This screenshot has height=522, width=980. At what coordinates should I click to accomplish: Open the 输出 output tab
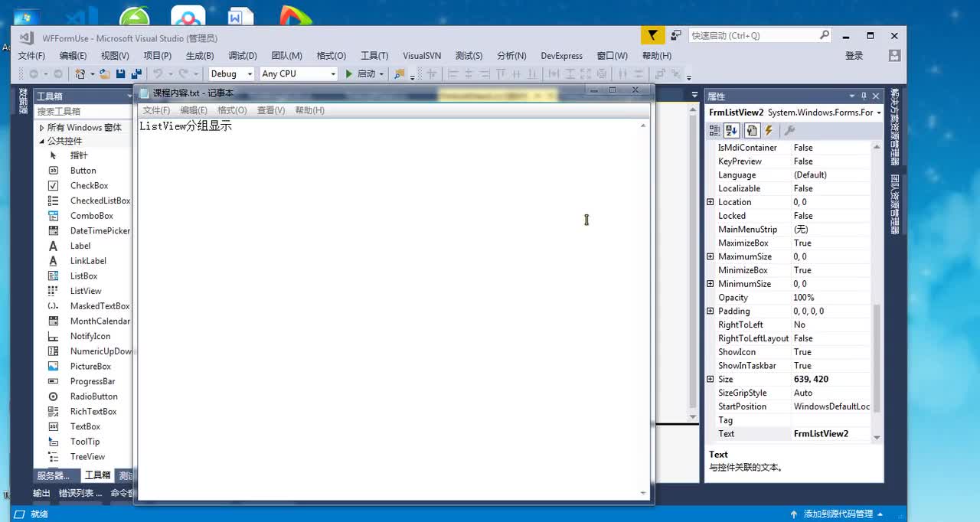point(41,493)
